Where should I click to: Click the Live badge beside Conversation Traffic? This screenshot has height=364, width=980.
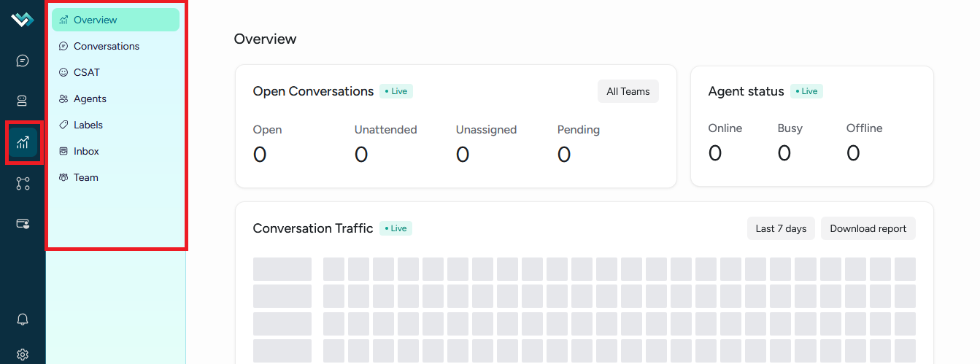pos(396,228)
